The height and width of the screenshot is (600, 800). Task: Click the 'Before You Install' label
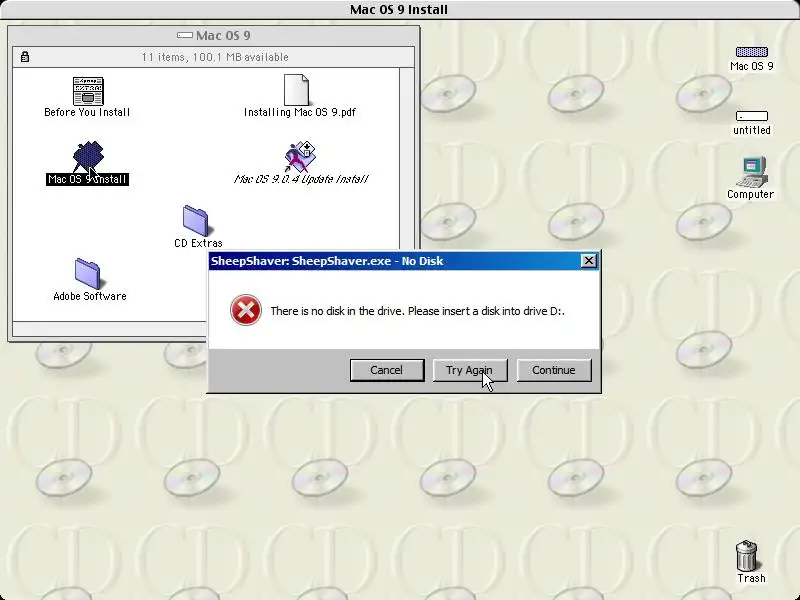click(x=87, y=112)
